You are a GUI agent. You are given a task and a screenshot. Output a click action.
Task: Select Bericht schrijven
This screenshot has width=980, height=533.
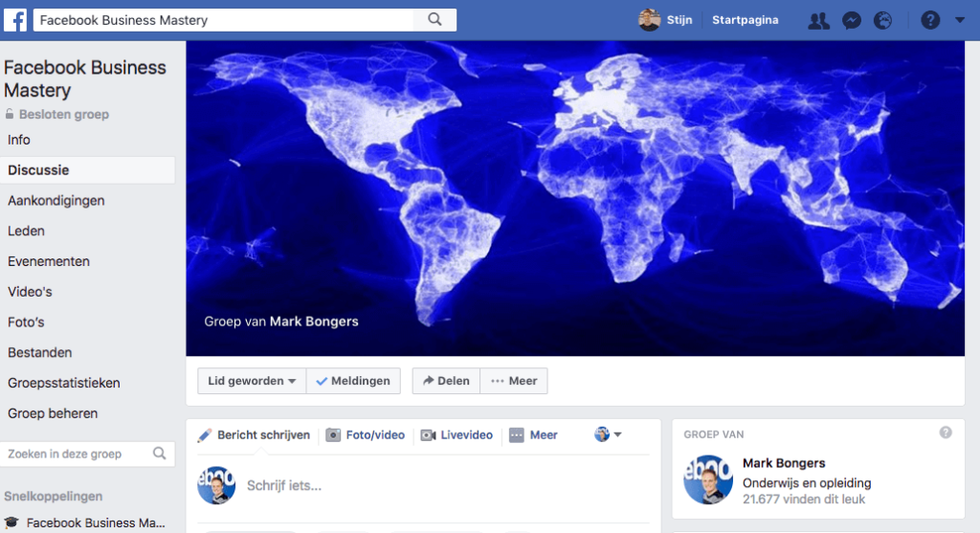pyautogui.click(x=263, y=434)
